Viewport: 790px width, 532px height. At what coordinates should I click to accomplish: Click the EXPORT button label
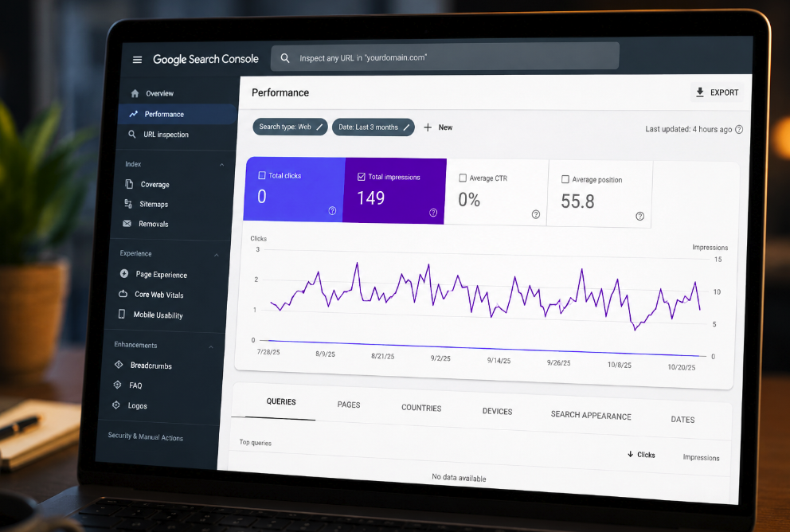724,92
